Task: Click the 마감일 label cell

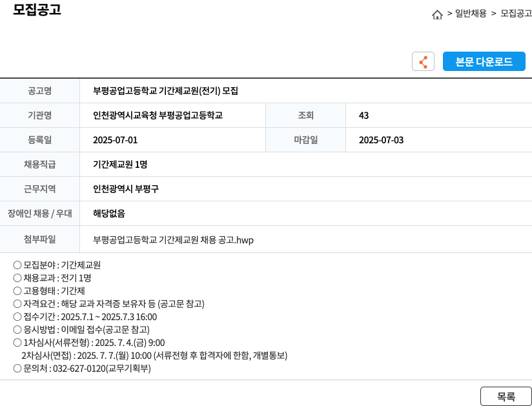Action: point(305,139)
